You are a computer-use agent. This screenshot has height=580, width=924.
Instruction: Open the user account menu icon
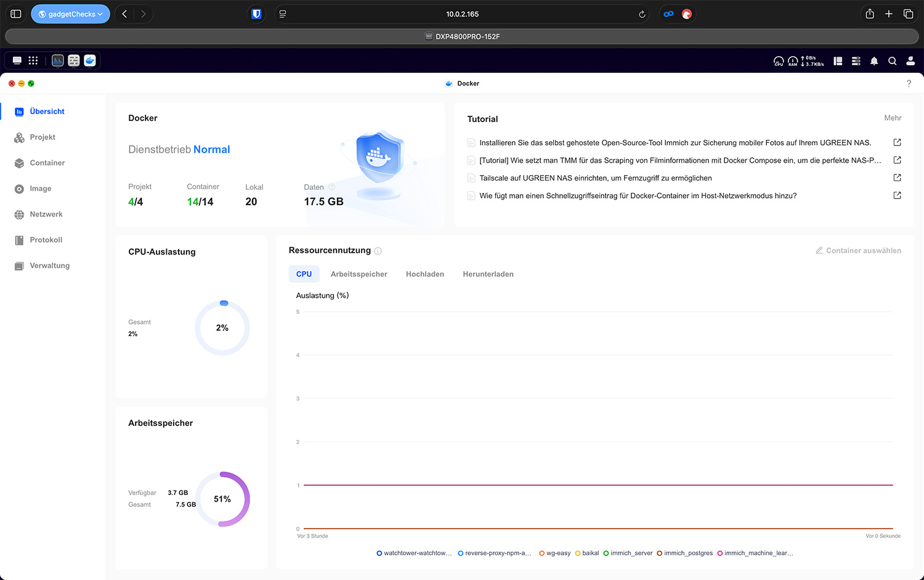910,61
